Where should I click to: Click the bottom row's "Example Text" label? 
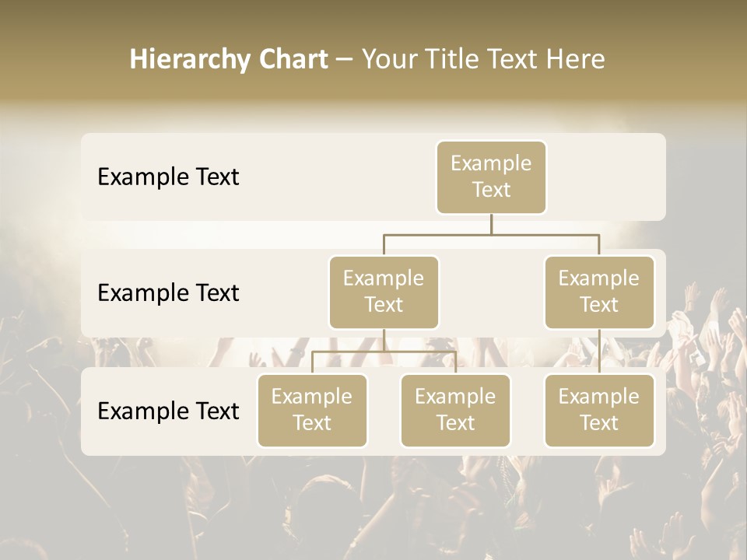pyautogui.click(x=168, y=411)
